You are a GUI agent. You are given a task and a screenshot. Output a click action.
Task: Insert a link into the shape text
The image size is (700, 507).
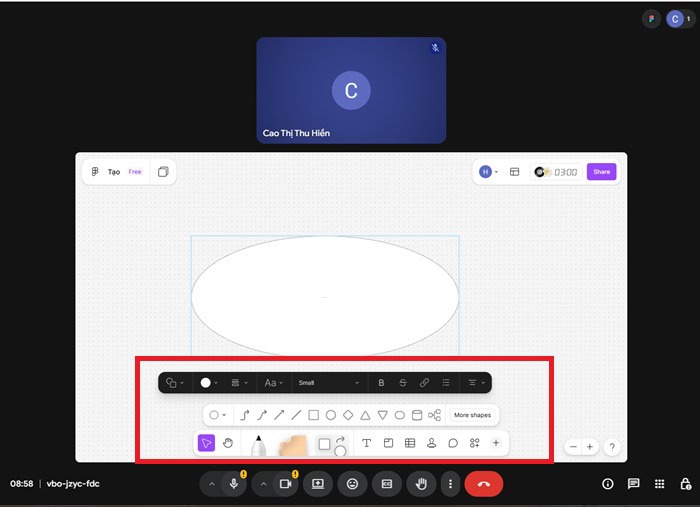pyautogui.click(x=424, y=382)
